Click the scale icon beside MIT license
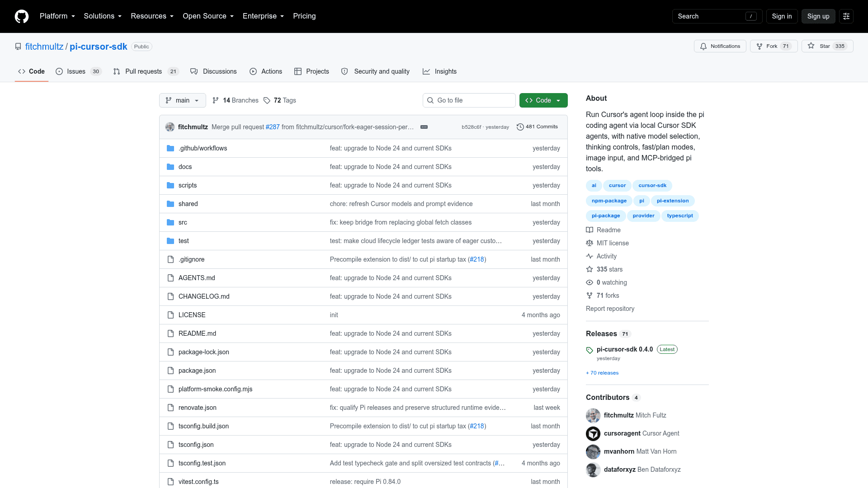Screen dimensions: 868x488 pos(590,243)
